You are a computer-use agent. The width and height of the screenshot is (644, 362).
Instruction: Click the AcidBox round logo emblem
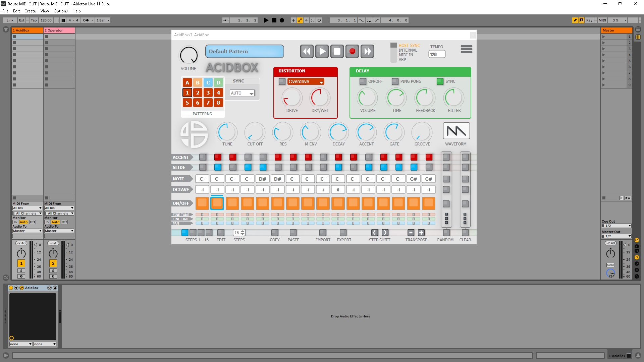point(194,134)
